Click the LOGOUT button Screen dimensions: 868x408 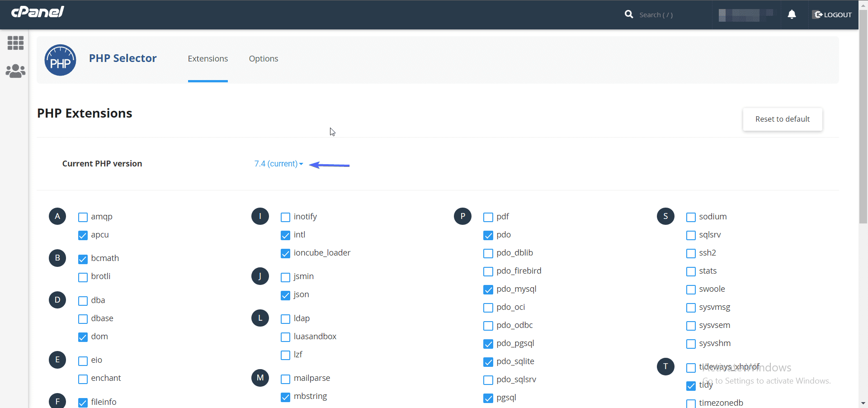[x=833, y=14]
